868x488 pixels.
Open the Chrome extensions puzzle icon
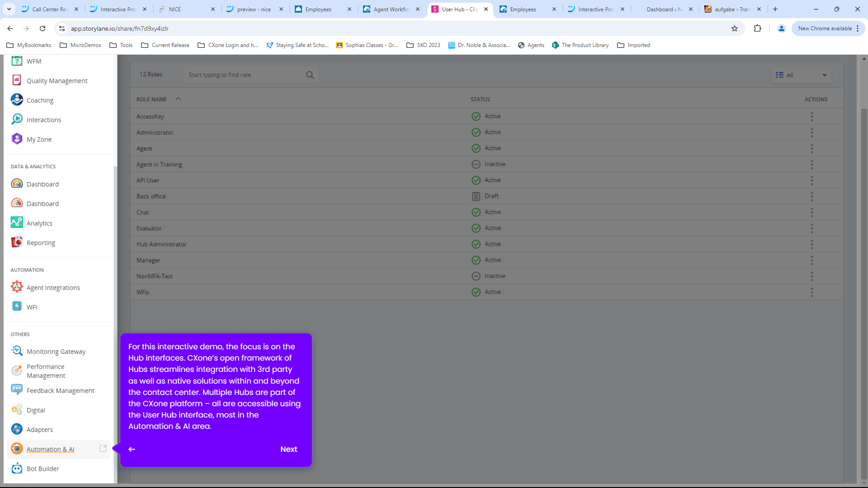758,28
